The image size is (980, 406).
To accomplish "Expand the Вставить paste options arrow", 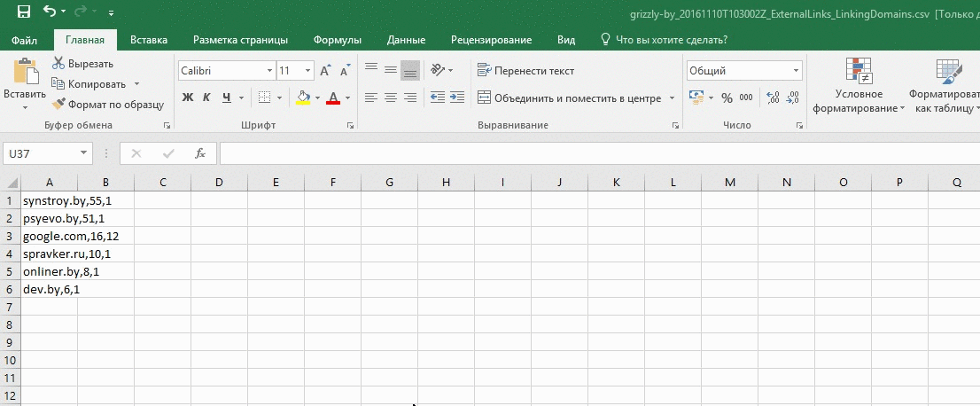I will click(25, 107).
